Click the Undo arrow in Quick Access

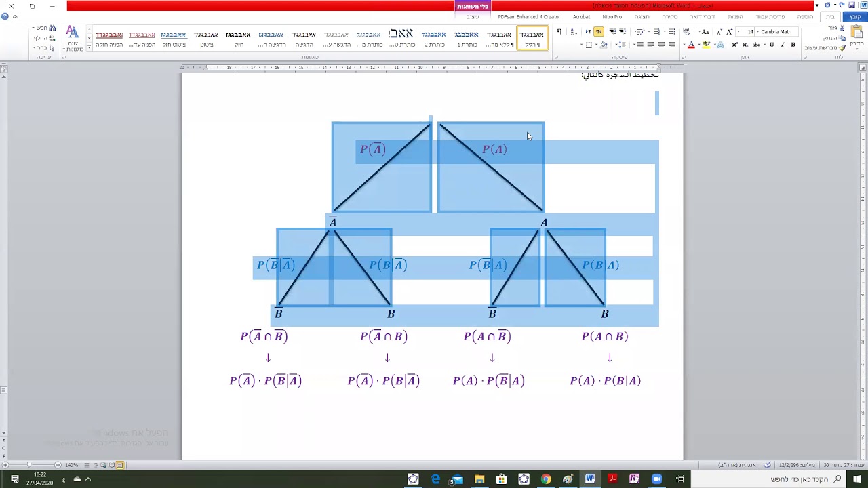(x=843, y=5)
